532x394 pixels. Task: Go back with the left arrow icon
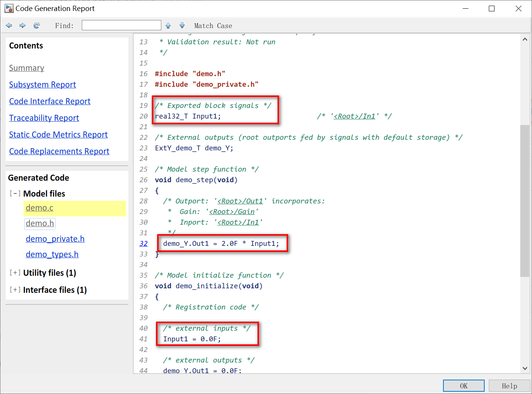coord(9,25)
